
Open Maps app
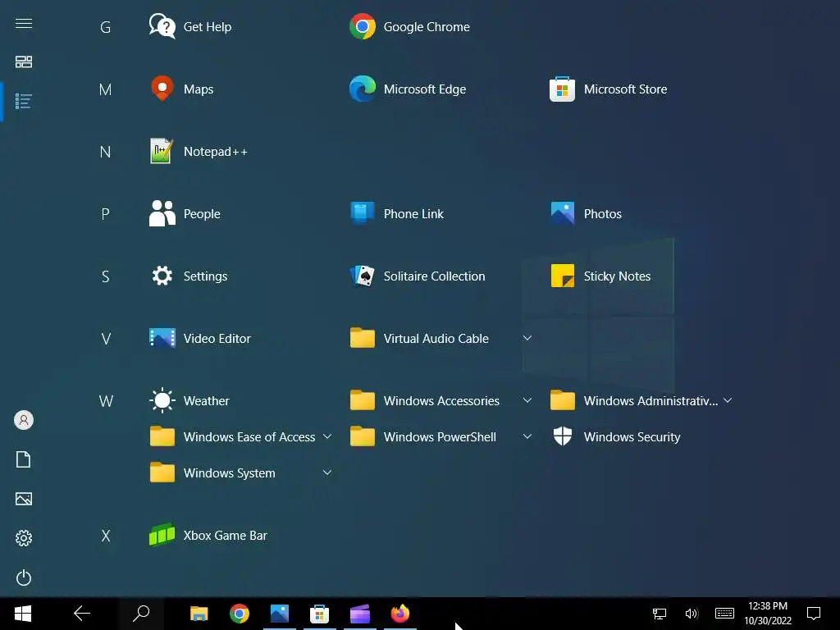click(181, 89)
